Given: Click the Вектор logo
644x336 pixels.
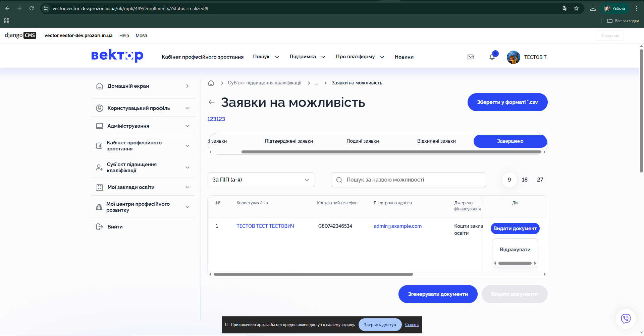Looking at the screenshot, I should tap(117, 56).
